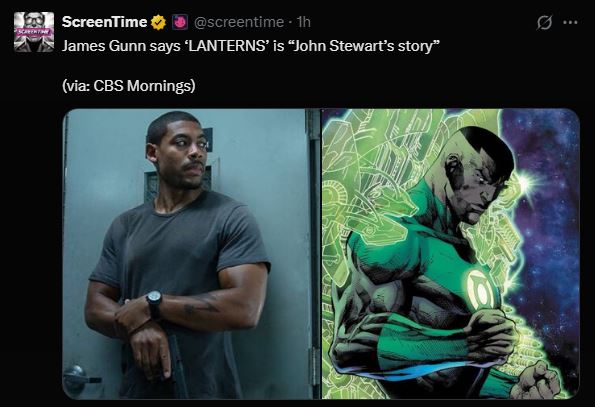Open the Grok explain-post icon
Image resolution: width=595 pixels, height=407 pixels.
pos(544,23)
